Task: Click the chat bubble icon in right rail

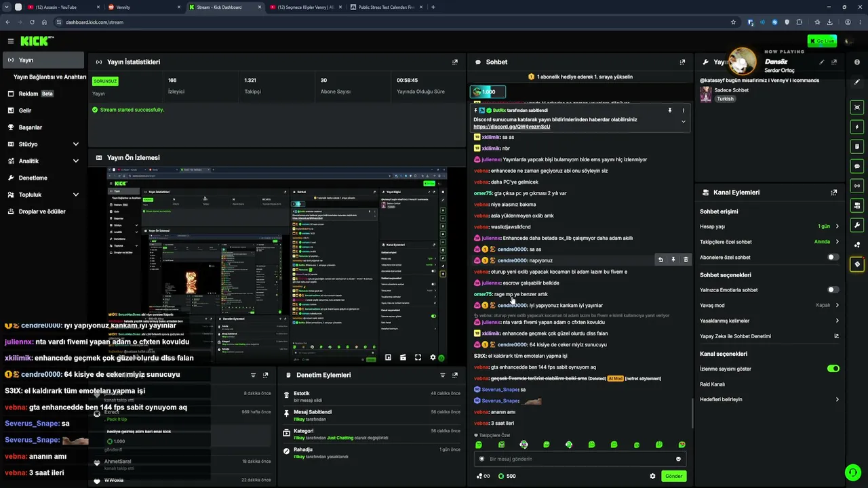Action: [857, 166]
